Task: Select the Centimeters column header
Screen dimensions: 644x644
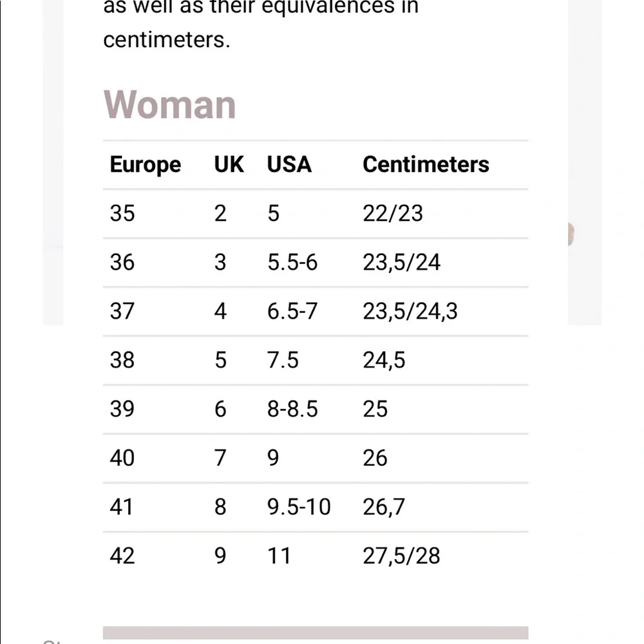Action: [426, 164]
